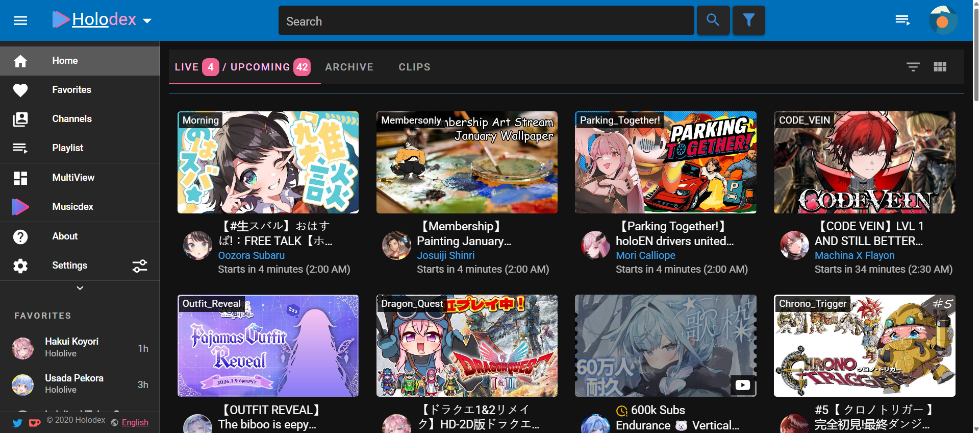Viewport: 980px width, 433px height.
Task: Change language via the English link
Action: 135,423
